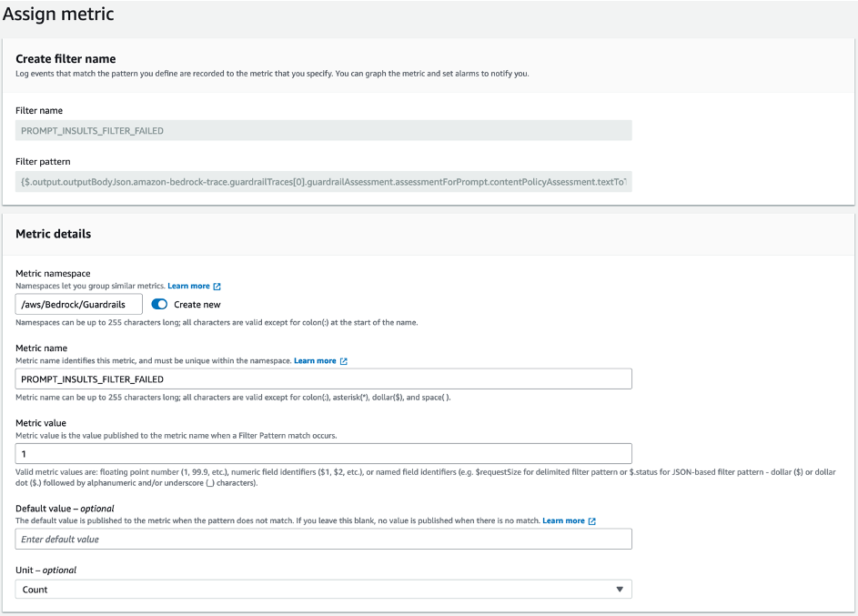The image size is (858, 616).
Task: Click the Metric details section heading
Action: click(53, 234)
